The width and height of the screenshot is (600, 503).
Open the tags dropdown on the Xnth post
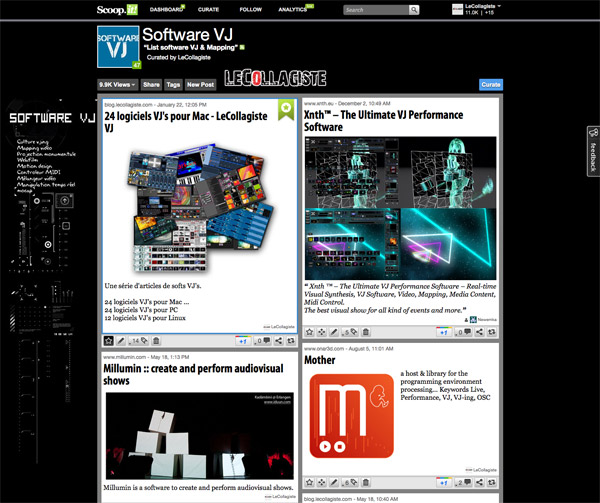click(x=350, y=332)
